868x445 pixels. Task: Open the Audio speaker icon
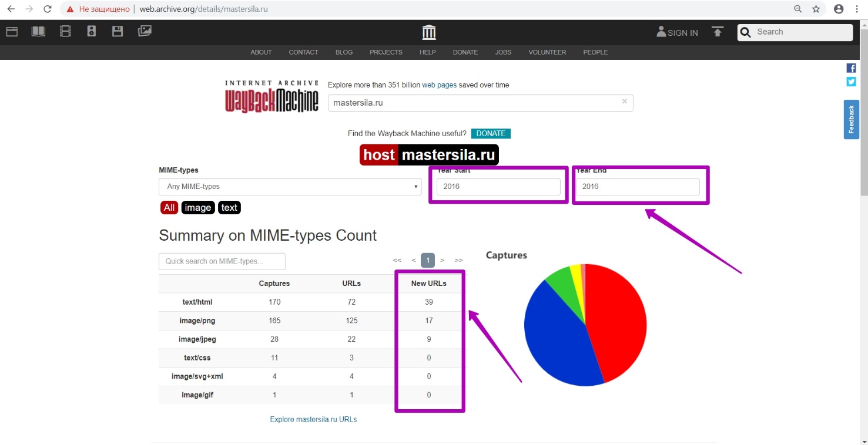[91, 32]
